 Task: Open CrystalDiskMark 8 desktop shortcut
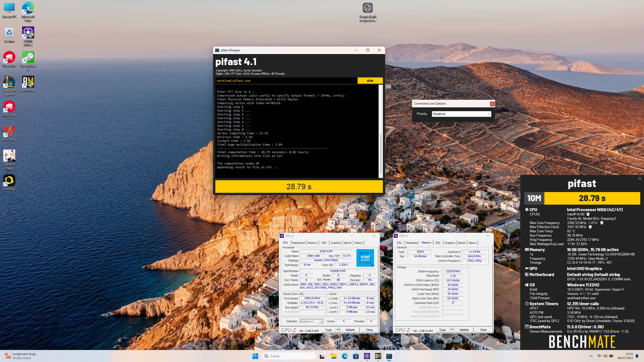28,61
